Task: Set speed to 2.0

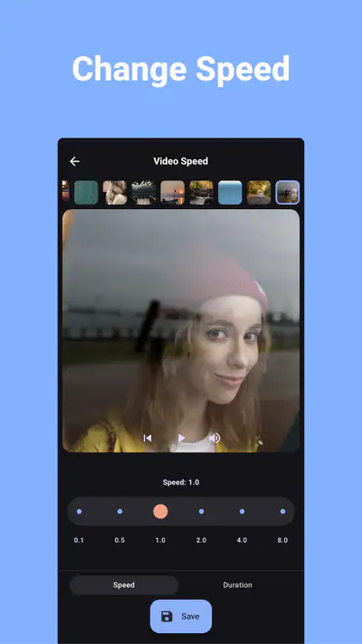Action: pos(201,512)
